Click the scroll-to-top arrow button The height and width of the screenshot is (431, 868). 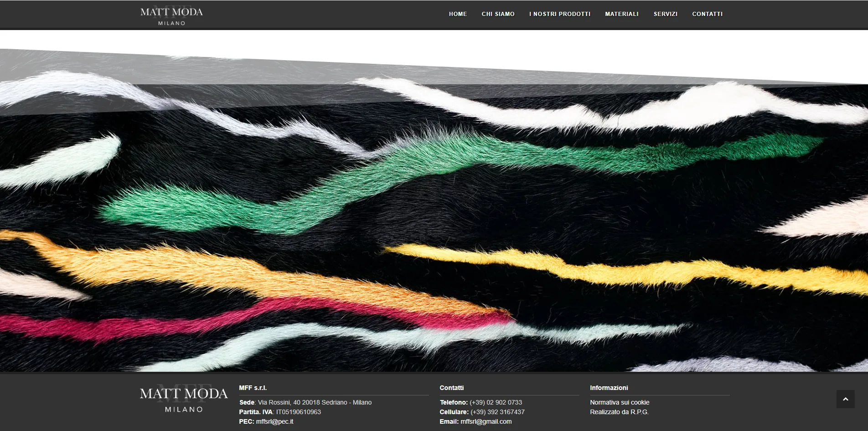845,399
